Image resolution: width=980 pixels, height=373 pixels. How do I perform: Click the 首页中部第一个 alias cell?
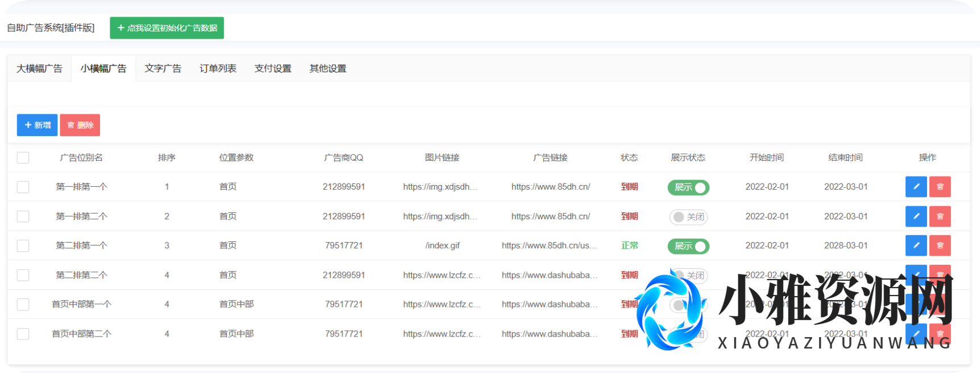tap(81, 304)
